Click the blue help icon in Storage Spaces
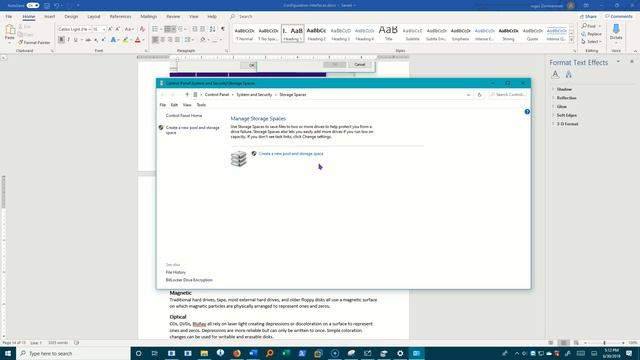 527,111
